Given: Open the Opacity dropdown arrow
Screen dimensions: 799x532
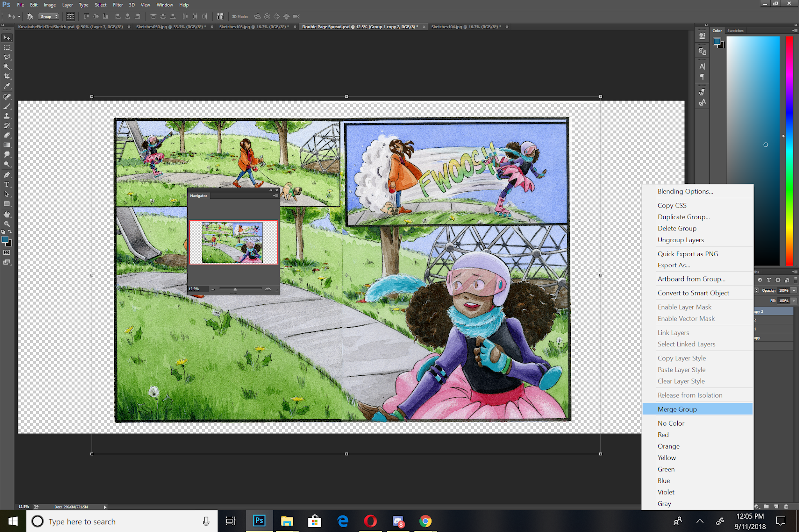Looking at the screenshot, I should (794, 290).
